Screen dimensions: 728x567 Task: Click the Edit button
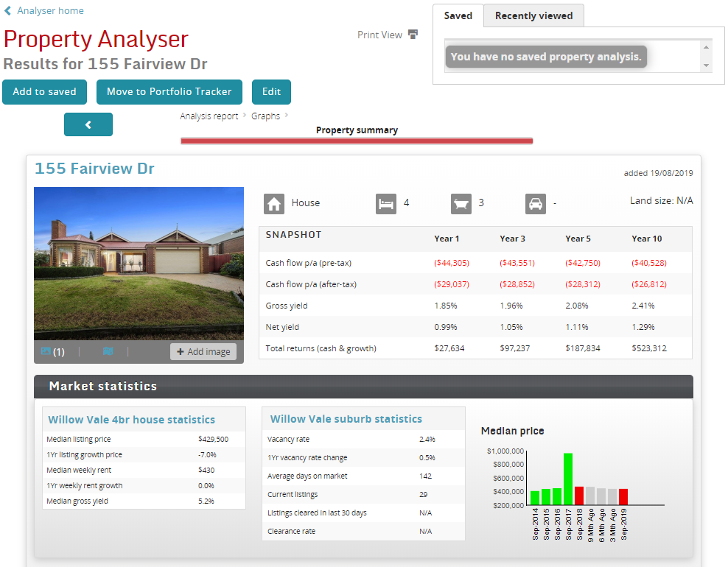pyautogui.click(x=271, y=91)
